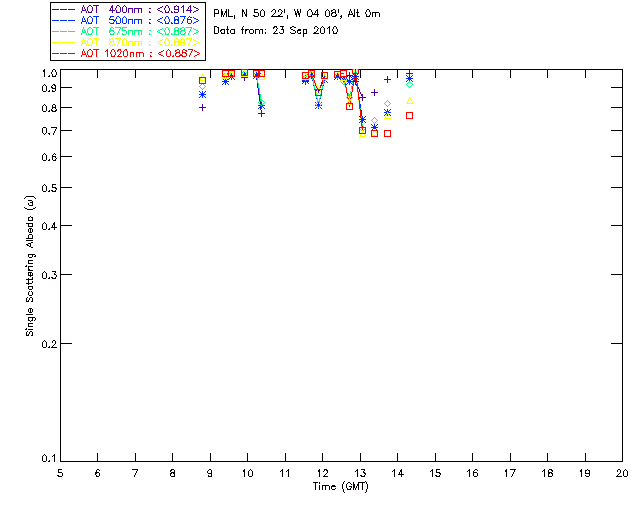Select purple plus marker near 8.8 GMT

pyautogui.click(x=202, y=108)
